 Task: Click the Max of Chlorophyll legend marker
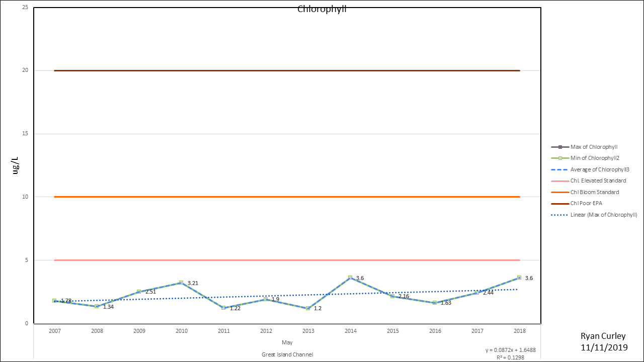(x=559, y=147)
